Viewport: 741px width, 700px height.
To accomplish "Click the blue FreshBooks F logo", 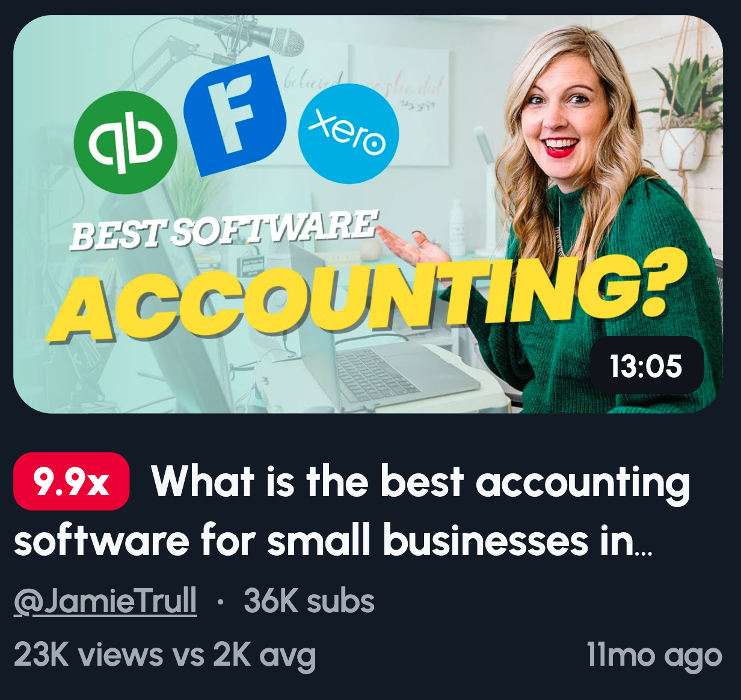I will (233, 114).
